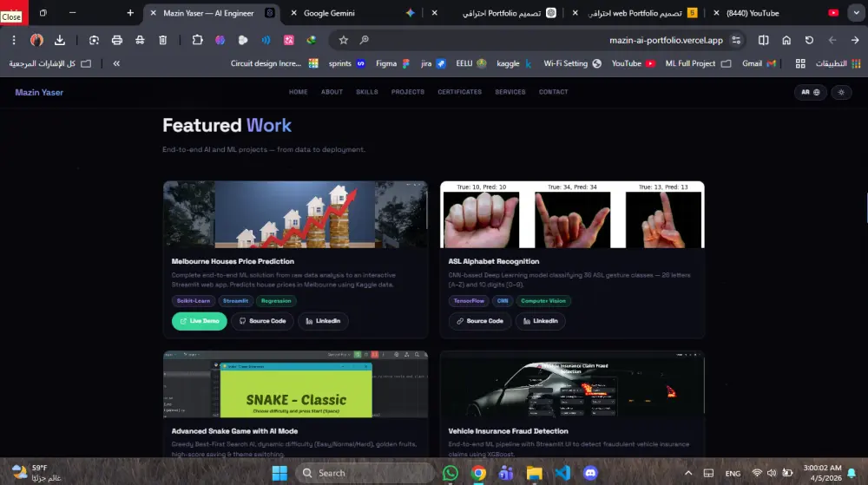Click the address bar URL mazin-ai-portfolio.vercel.app
Image resolution: width=868 pixels, height=485 pixels.
tap(666, 40)
